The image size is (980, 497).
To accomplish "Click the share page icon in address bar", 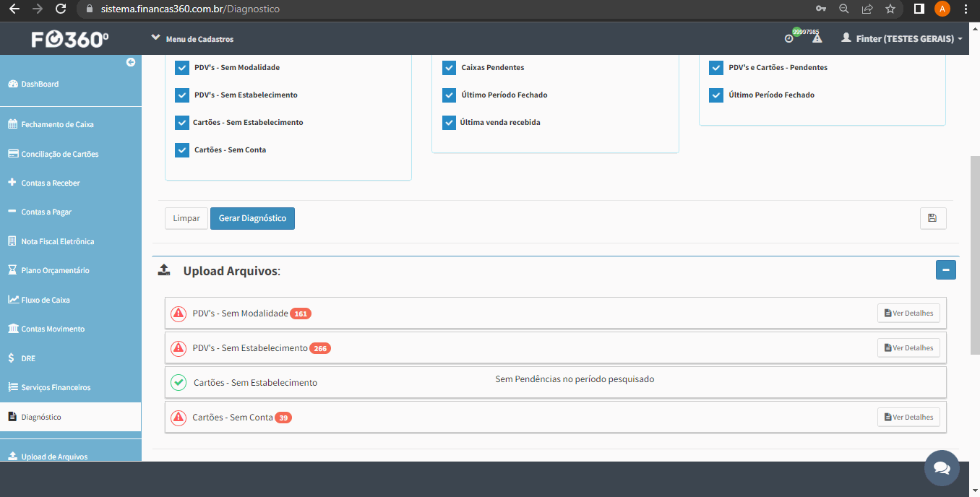I will 867,9.
